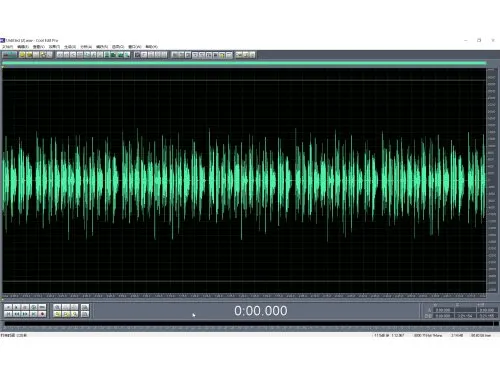This screenshot has height=375, width=500.
Task: Expand the 窗口(W) Window menu
Action: pyautogui.click(x=135, y=47)
